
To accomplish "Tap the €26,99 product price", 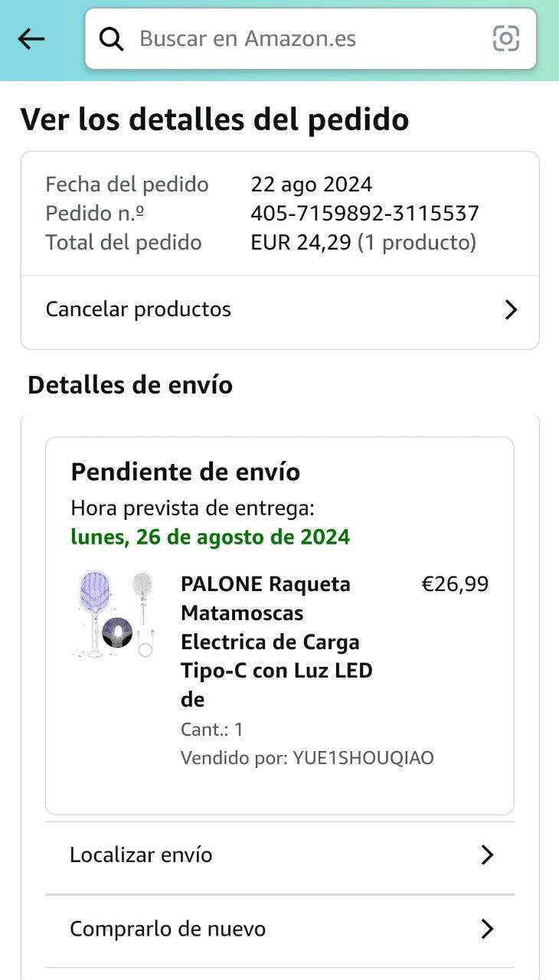I will 455,584.
